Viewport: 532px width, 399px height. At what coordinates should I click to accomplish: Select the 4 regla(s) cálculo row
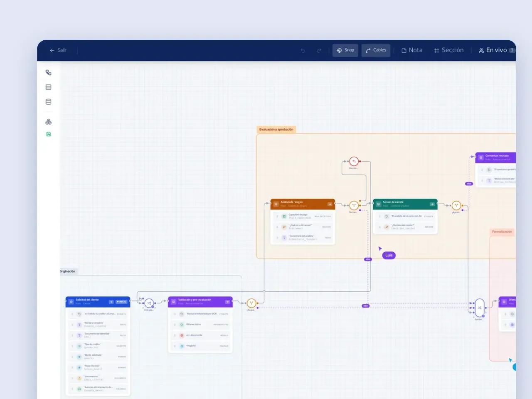point(200,346)
